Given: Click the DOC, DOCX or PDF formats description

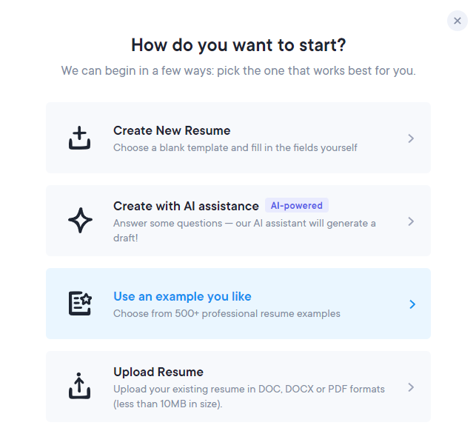Looking at the screenshot, I should click(249, 396).
